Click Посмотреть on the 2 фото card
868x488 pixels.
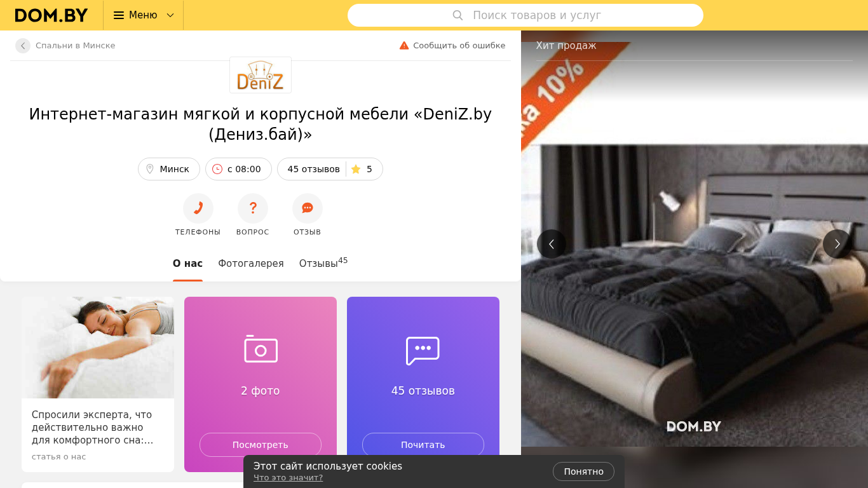pos(261,445)
